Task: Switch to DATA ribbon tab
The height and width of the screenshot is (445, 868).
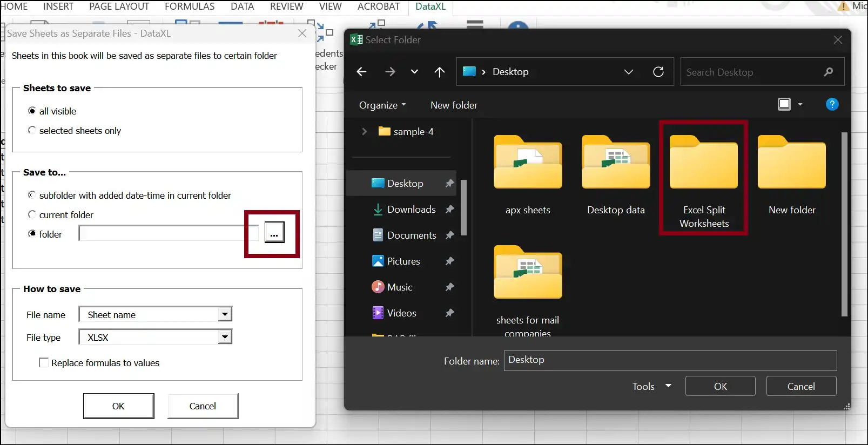Action: click(242, 6)
